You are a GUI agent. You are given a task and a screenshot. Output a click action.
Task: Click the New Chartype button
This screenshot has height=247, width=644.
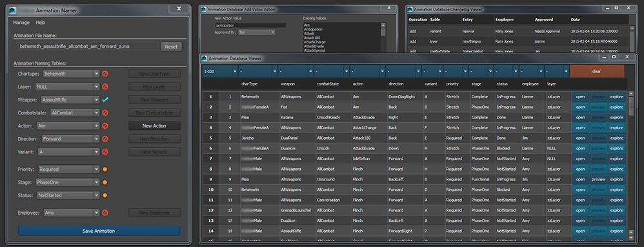[x=154, y=74]
